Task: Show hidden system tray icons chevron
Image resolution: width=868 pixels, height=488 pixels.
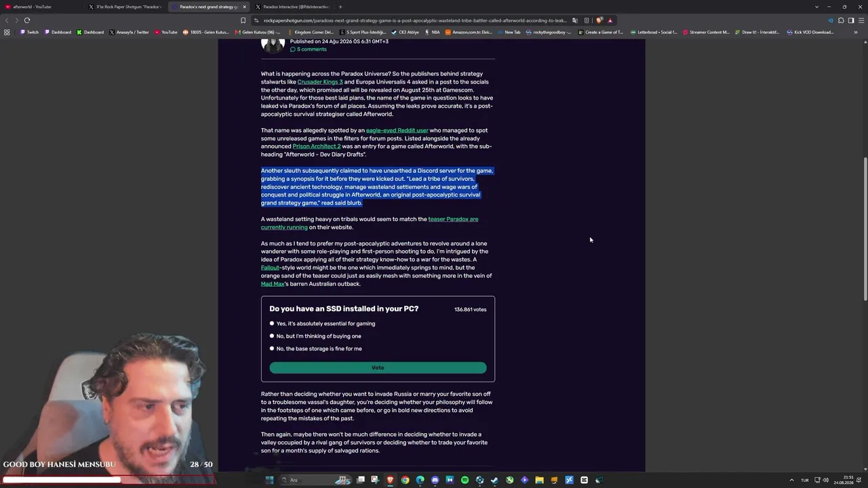Action: pos(791,480)
